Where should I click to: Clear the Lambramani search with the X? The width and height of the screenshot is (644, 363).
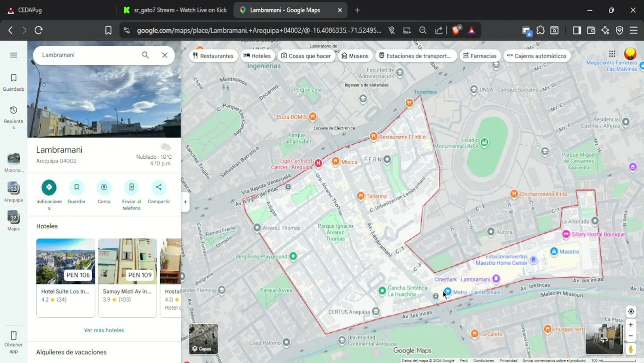click(165, 55)
